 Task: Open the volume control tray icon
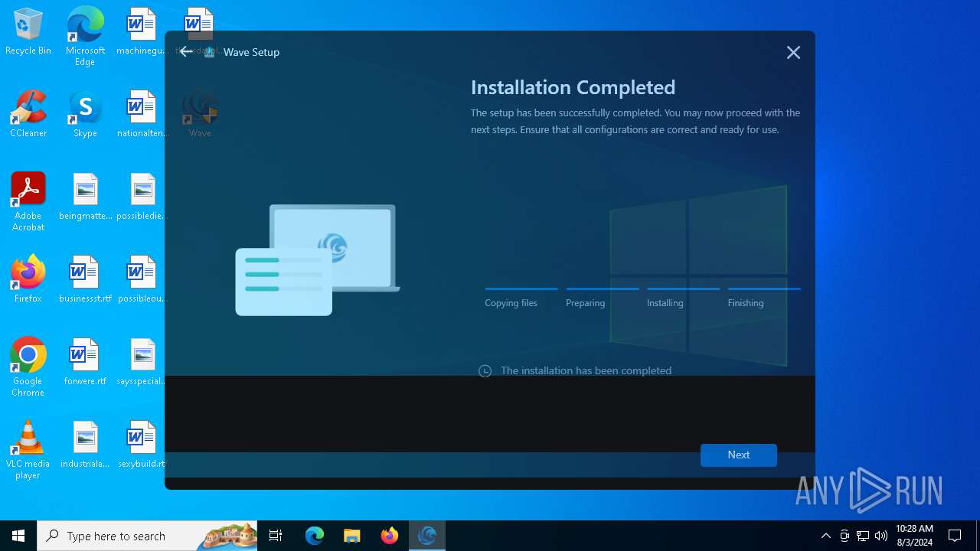pos(881,536)
